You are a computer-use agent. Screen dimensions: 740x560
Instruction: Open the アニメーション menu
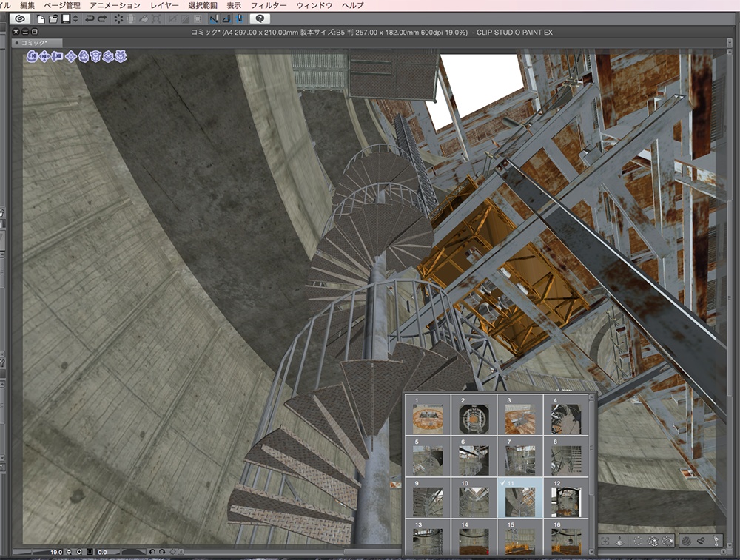coord(115,6)
